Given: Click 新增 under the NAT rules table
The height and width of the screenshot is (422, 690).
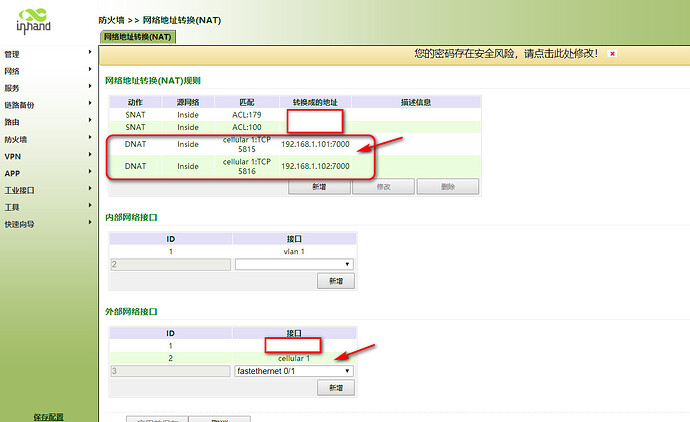Looking at the screenshot, I should 319,187.
